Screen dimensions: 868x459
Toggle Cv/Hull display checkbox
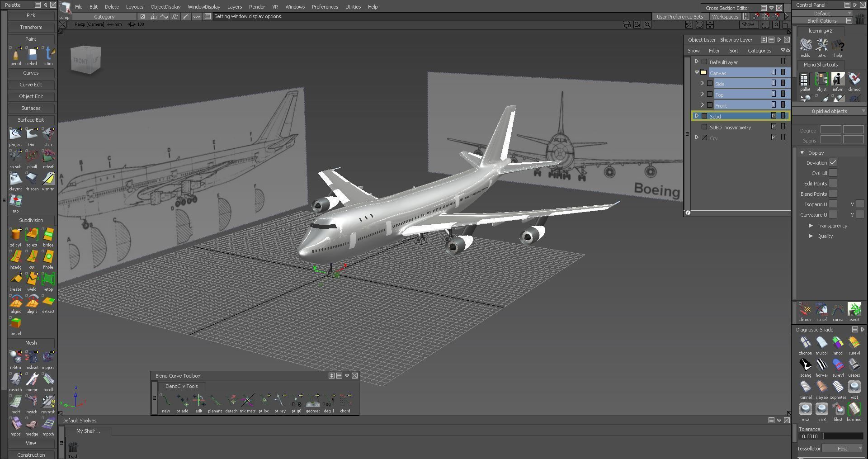point(833,173)
